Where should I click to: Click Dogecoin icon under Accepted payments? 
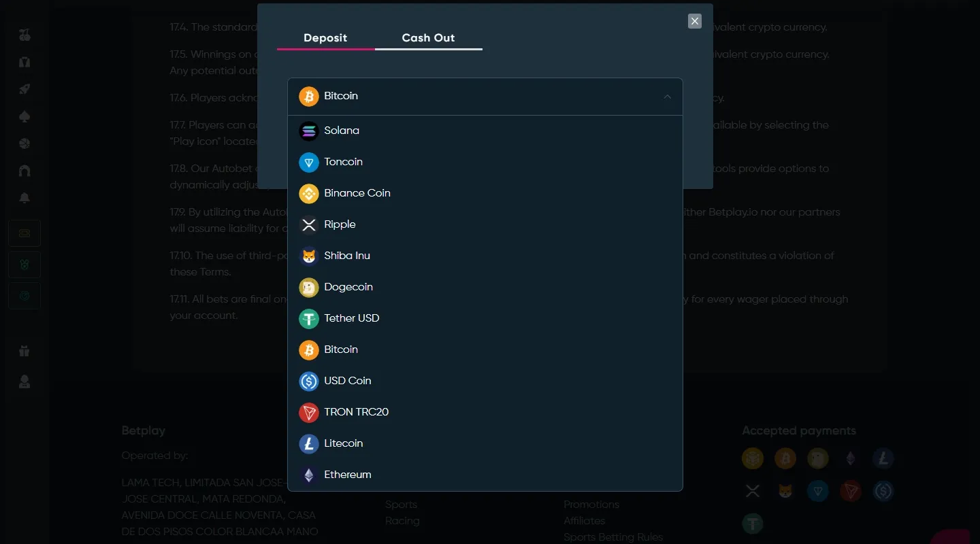pyautogui.click(x=818, y=458)
